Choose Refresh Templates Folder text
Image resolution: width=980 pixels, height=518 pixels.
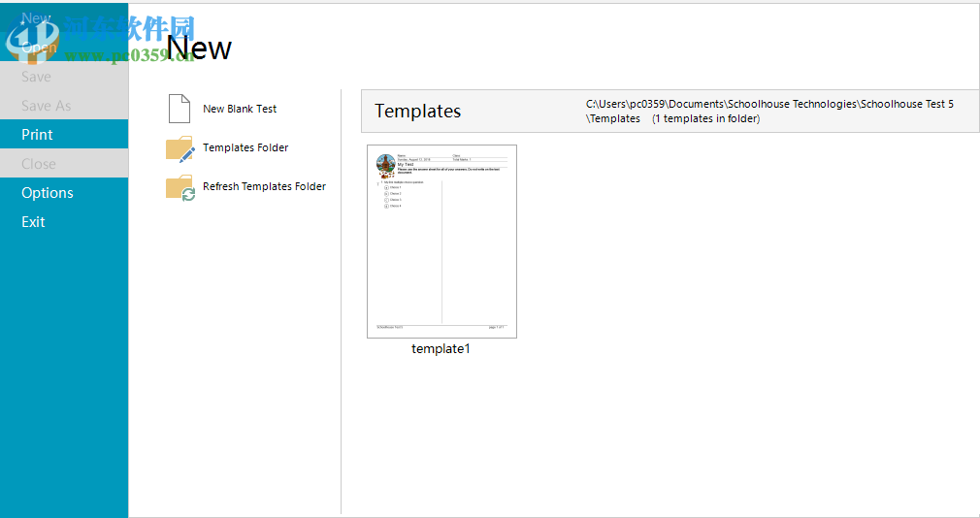coord(264,186)
